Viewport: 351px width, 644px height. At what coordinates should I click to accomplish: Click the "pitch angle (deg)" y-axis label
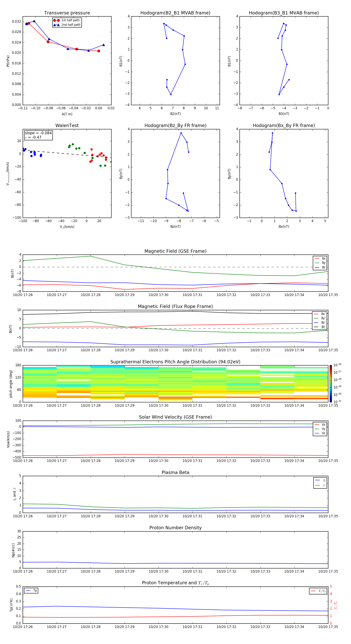[x=11, y=384]
